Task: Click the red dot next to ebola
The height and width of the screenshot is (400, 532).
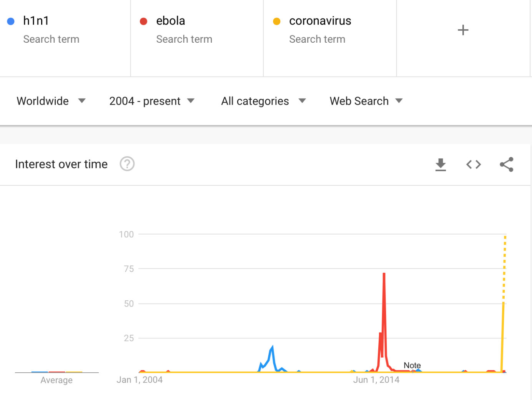Action: click(143, 21)
